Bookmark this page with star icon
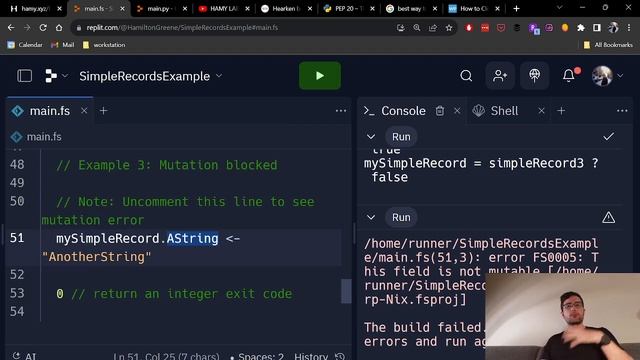640x360 pixels. coord(449,28)
